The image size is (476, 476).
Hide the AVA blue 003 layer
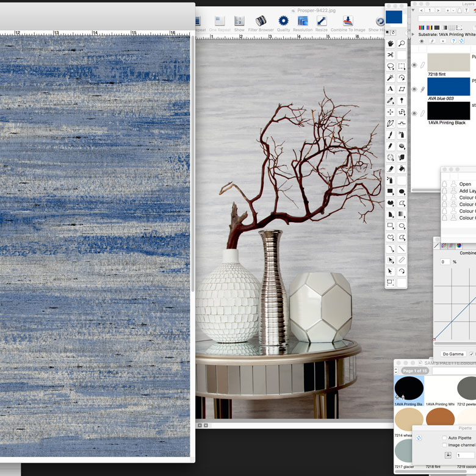click(x=414, y=89)
